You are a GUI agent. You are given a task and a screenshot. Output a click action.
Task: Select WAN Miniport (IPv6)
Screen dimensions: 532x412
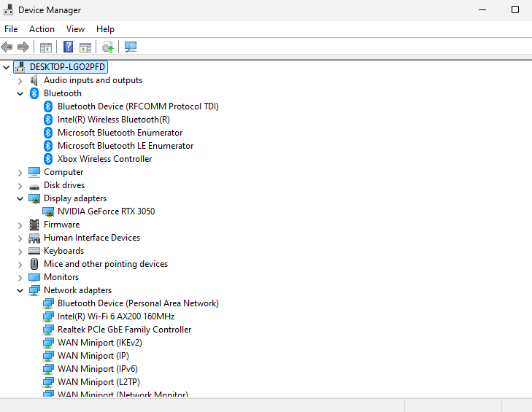click(x=98, y=369)
